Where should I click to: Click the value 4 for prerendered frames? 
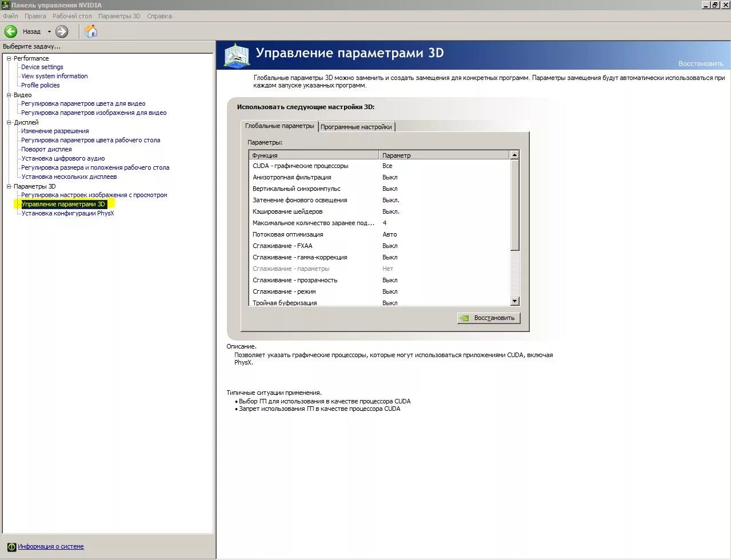[385, 223]
